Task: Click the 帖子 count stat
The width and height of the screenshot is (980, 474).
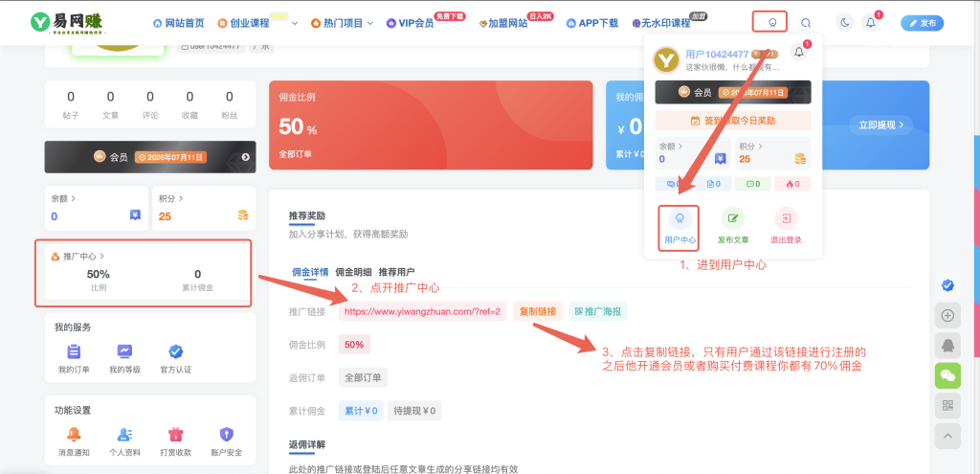Action: (71, 105)
